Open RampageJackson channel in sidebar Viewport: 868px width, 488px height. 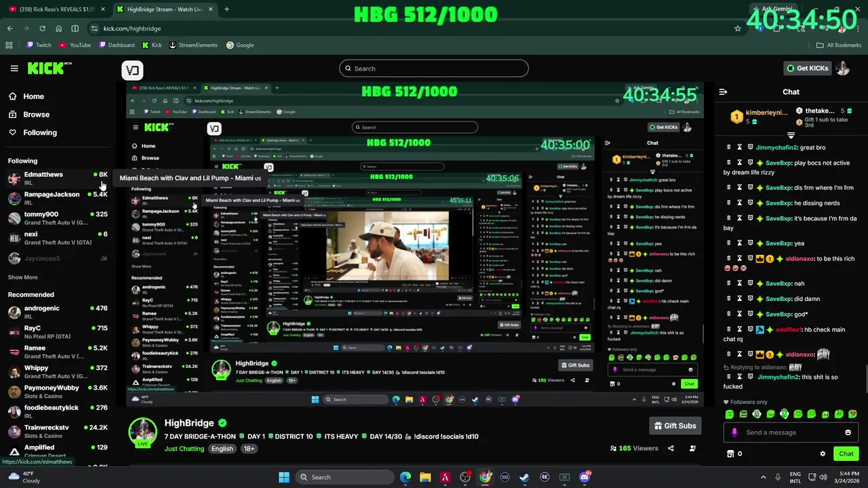pos(57,198)
